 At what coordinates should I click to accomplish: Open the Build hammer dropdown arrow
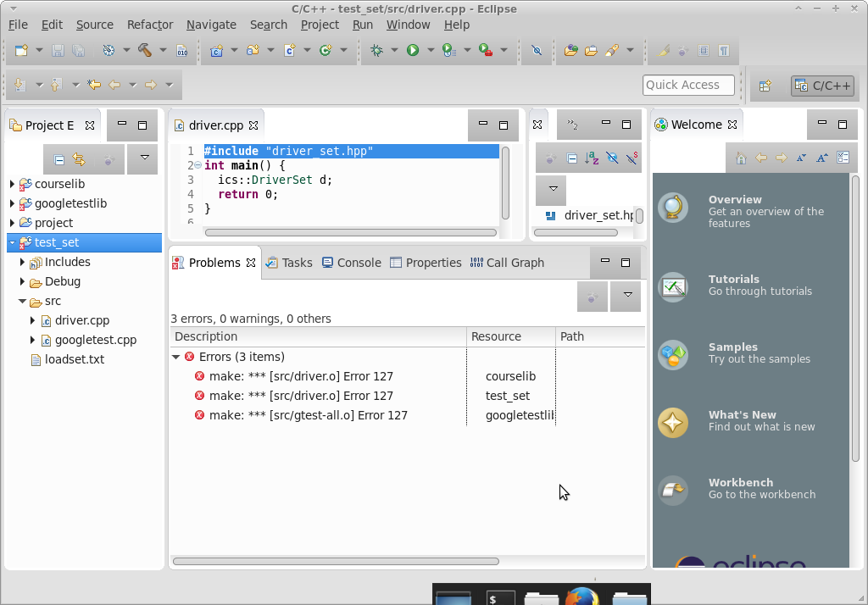(x=163, y=50)
